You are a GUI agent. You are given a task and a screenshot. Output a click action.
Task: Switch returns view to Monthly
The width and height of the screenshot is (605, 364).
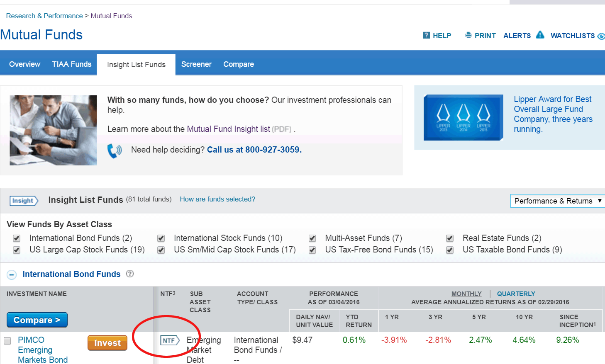tap(466, 294)
